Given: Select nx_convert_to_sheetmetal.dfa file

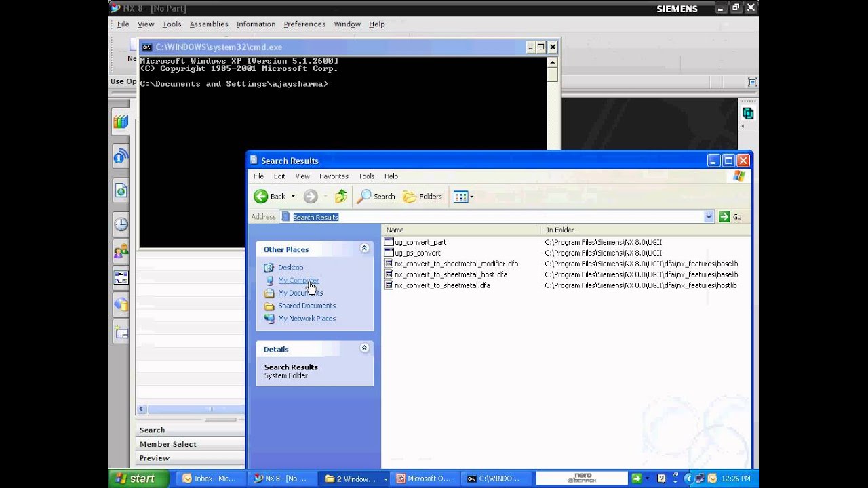Looking at the screenshot, I should tap(442, 285).
